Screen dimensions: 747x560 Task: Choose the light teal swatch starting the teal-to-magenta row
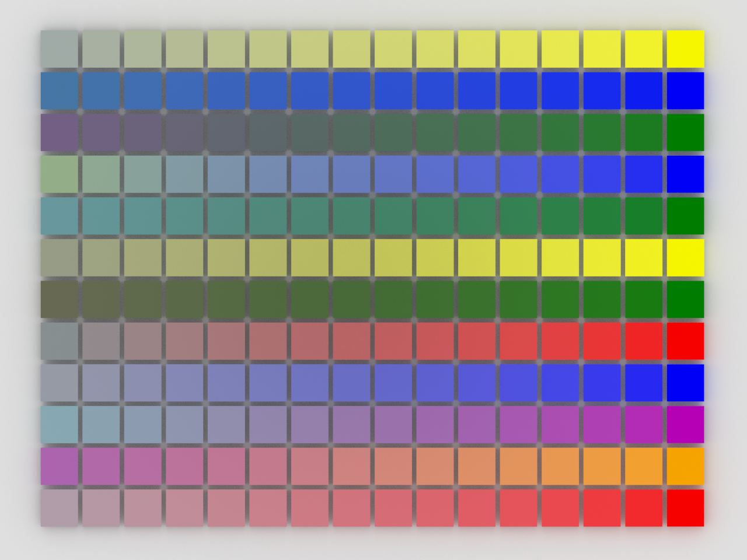pos(59,424)
